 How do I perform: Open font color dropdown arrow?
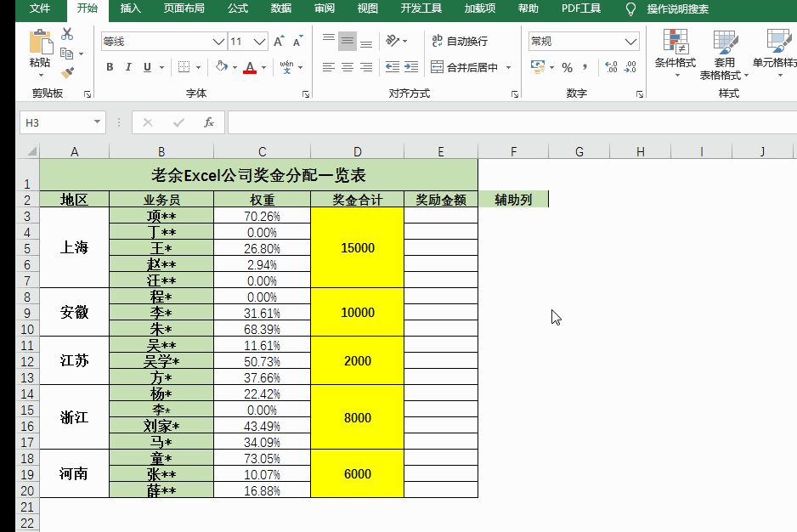coord(263,67)
